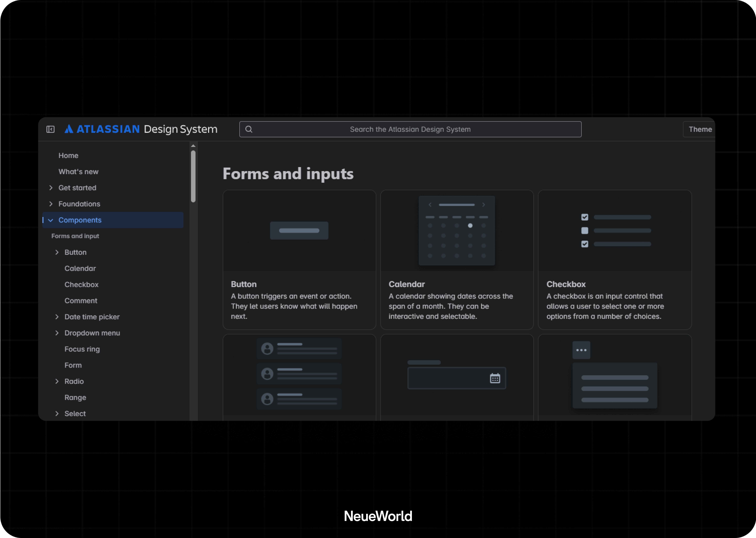The height and width of the screenshot is (538, 756).
Task: Expand the Dropdown menu chevron
Action: pos(57,333)
